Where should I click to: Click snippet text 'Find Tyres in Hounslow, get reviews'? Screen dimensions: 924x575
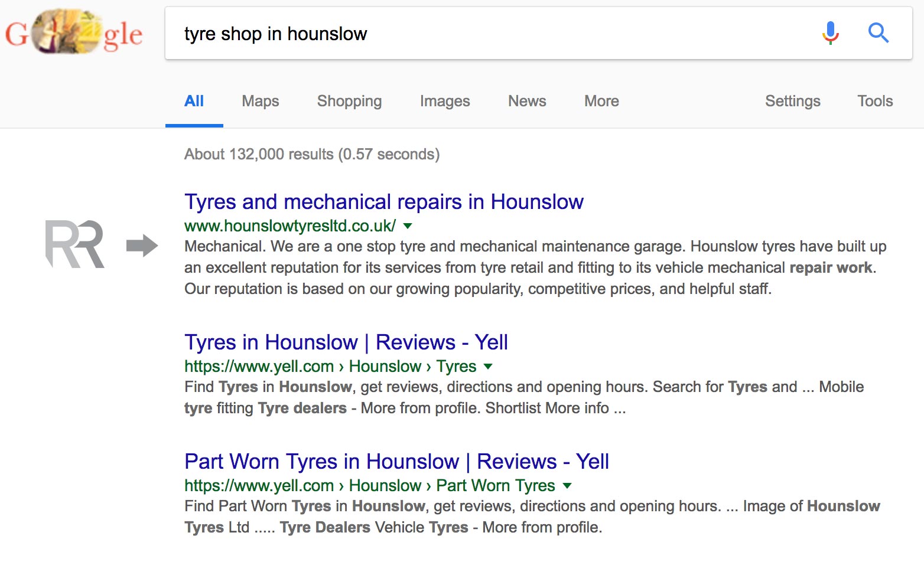[x=524, y=397]
